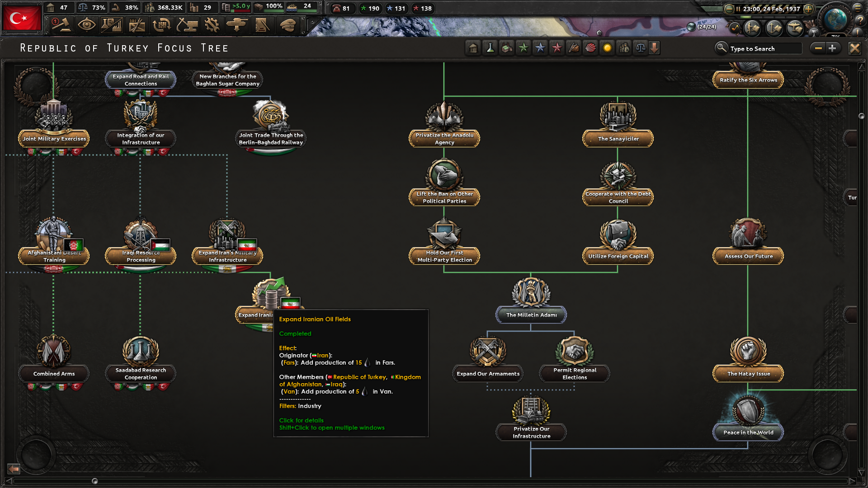Open the Production gear and wrench icon
868x488 pixels.
click(x=212, y=25)
